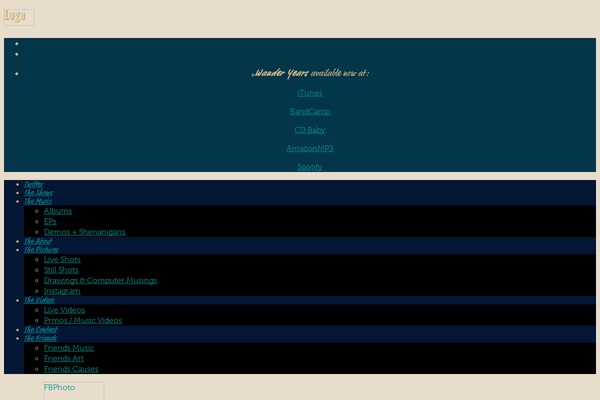Select the Still Shots link
This screenshot has width=600, height=400.
pos(61,270)
